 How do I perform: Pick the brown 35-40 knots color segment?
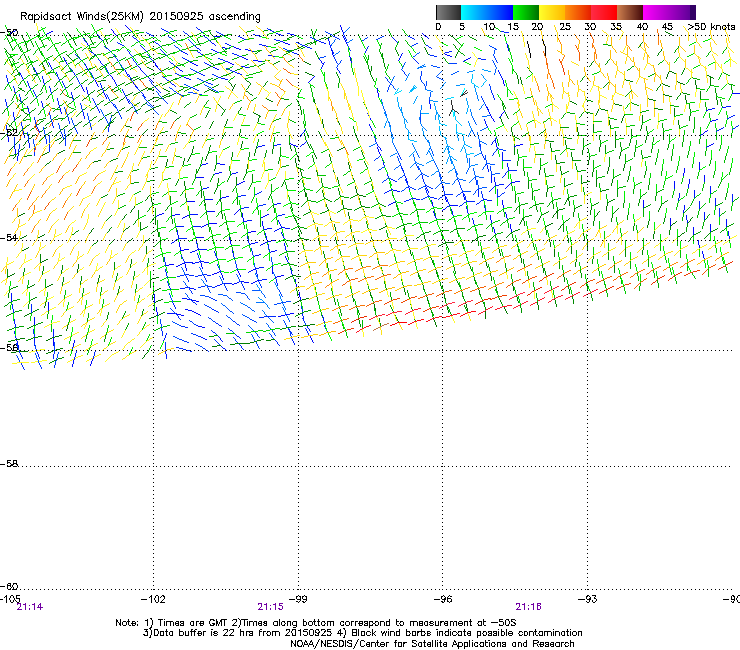click(630, 12)
